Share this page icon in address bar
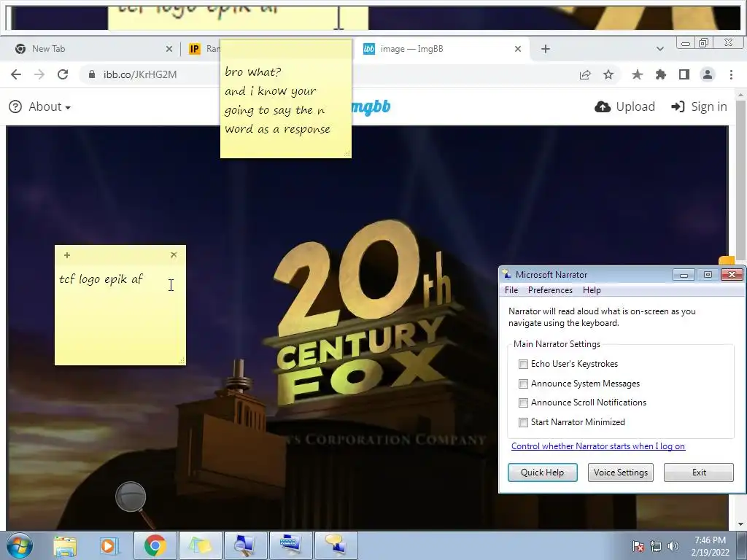747x560 pixels. [585, 74]
